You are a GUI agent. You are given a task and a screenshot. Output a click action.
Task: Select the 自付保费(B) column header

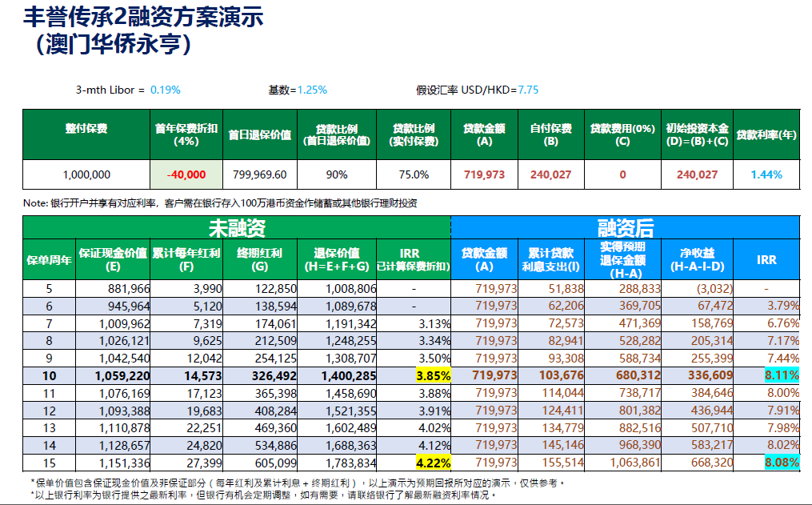(551, 134)
